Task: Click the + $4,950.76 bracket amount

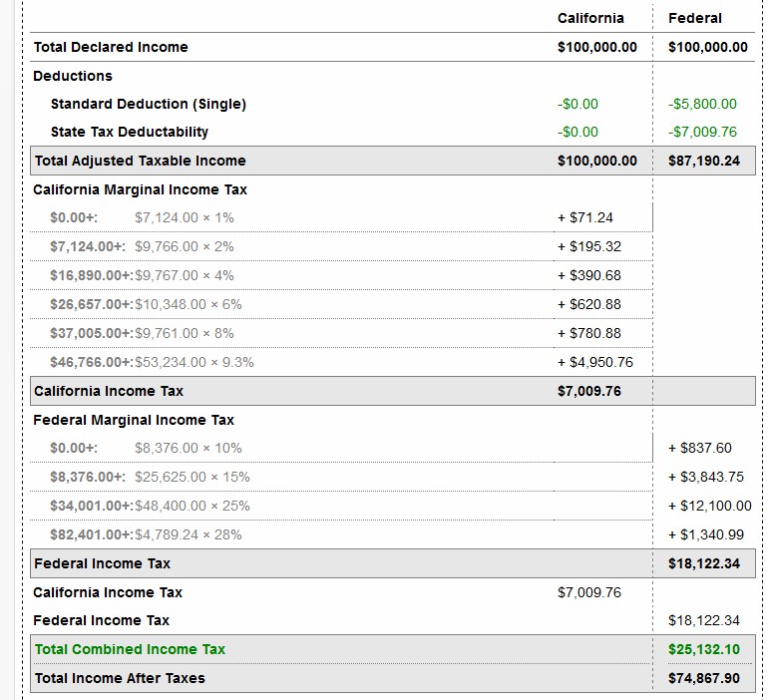Action: pos(595,362)
